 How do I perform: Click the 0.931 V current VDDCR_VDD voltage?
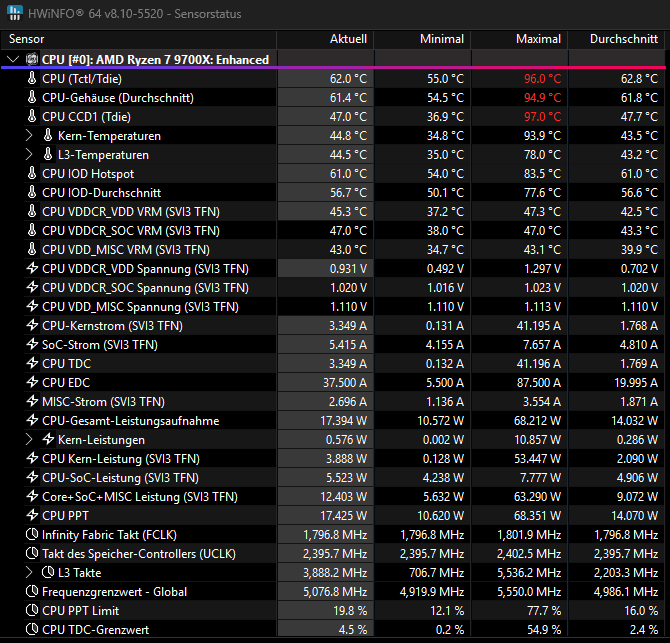click(348, 269)
